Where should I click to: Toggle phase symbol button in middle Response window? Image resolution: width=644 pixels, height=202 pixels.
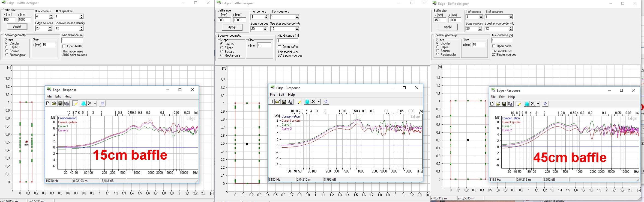tap(326, 102)
